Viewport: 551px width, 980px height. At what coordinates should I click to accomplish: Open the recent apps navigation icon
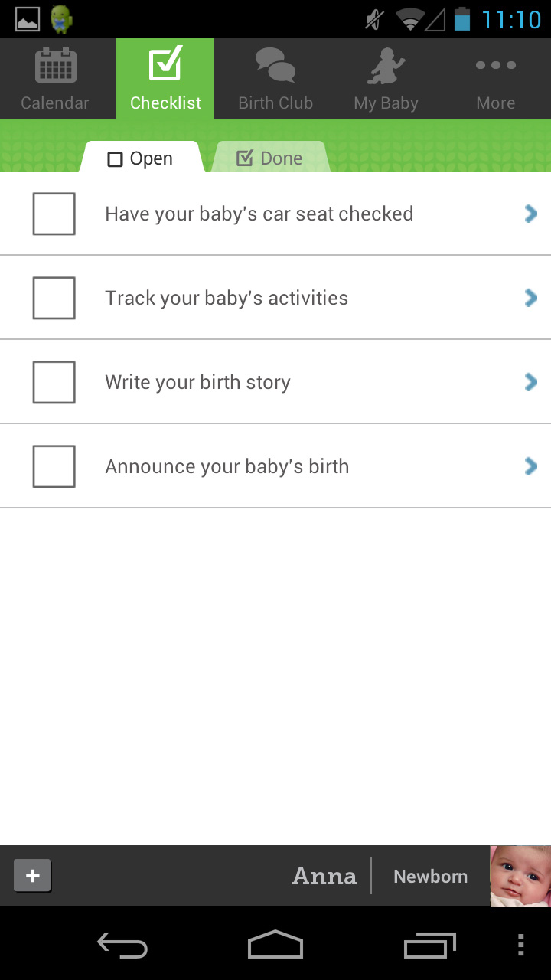coord(429,946)
